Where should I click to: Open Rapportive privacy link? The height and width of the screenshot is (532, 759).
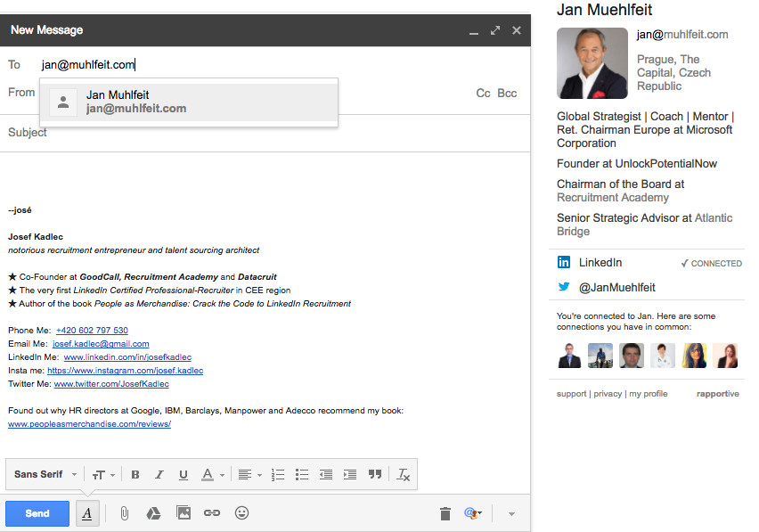click(608, 394)
